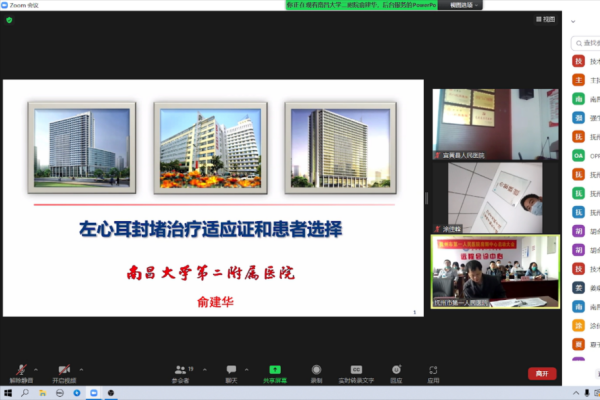
Task: Open the Windows Start menu
Action: (x=8, y=393)
